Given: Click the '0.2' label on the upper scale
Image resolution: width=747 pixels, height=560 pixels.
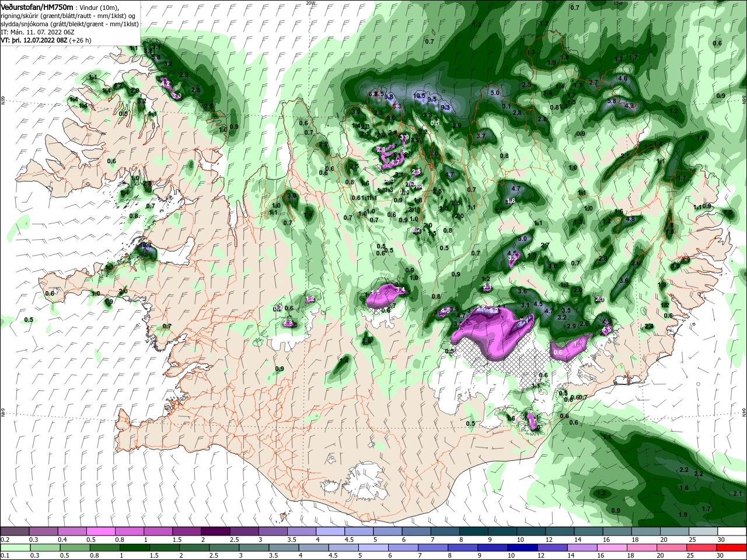Looking at the screenshot, I should (5, 540).
